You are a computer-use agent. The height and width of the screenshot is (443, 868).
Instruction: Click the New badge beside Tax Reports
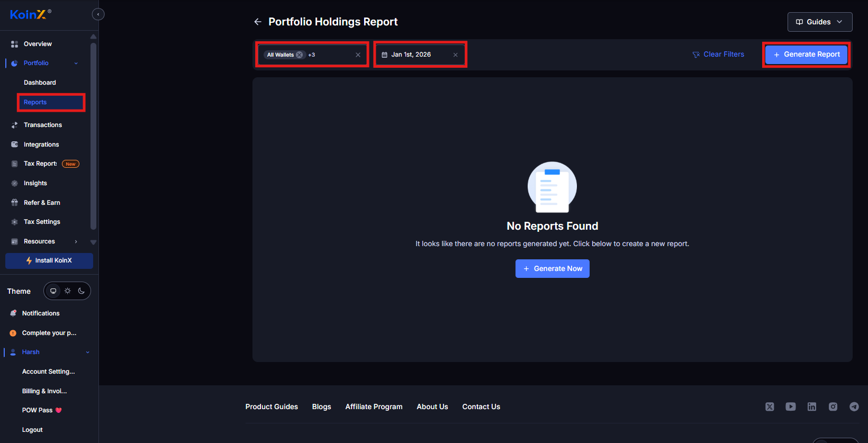click(71, 164)
